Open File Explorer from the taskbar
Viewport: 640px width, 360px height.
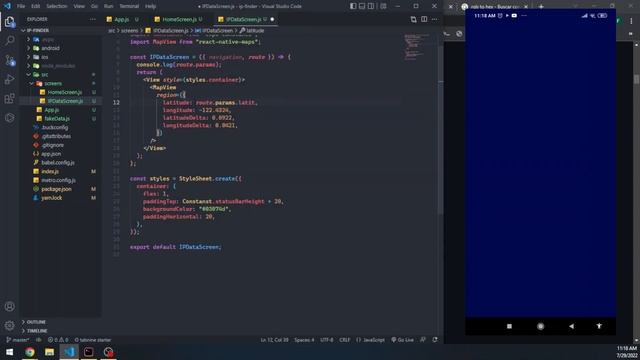(x=49, y=352)
